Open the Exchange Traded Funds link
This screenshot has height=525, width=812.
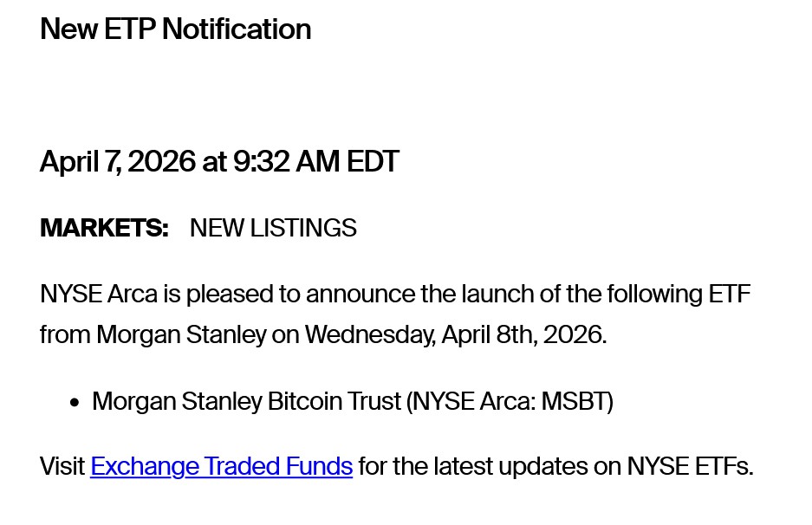coord(221,466)
